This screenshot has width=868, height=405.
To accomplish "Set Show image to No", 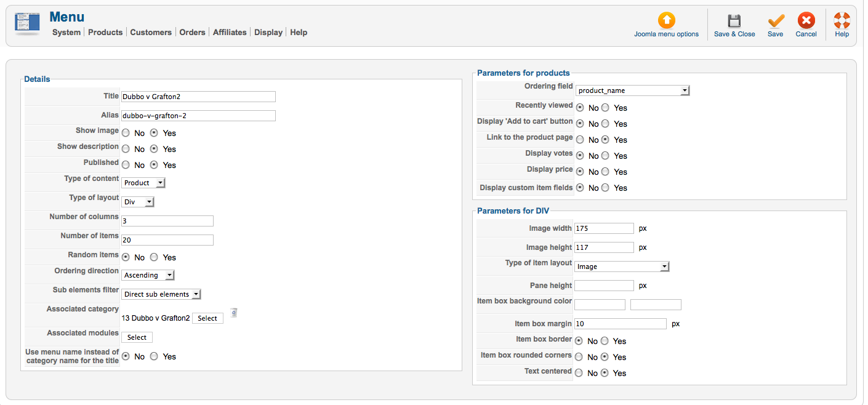I will click(x=126, y=133).
